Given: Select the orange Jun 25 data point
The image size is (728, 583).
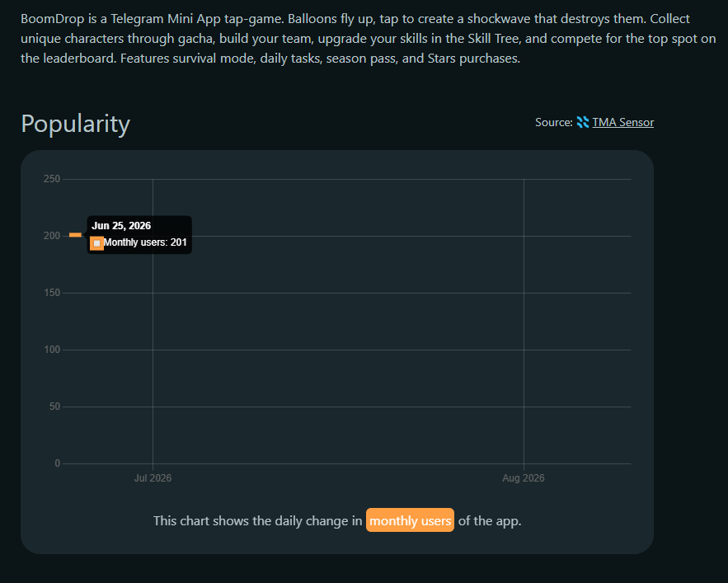Looking at the screenshot, I should [x=75, y=235].
